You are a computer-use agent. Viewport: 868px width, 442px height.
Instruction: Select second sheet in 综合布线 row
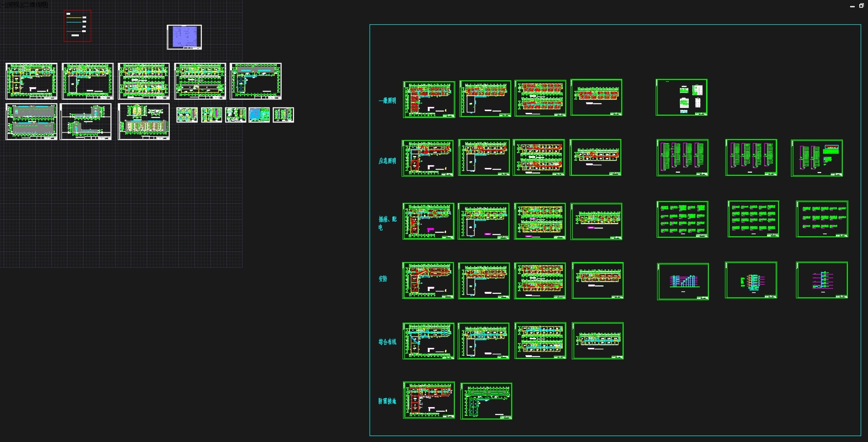[x=484, y=341]
